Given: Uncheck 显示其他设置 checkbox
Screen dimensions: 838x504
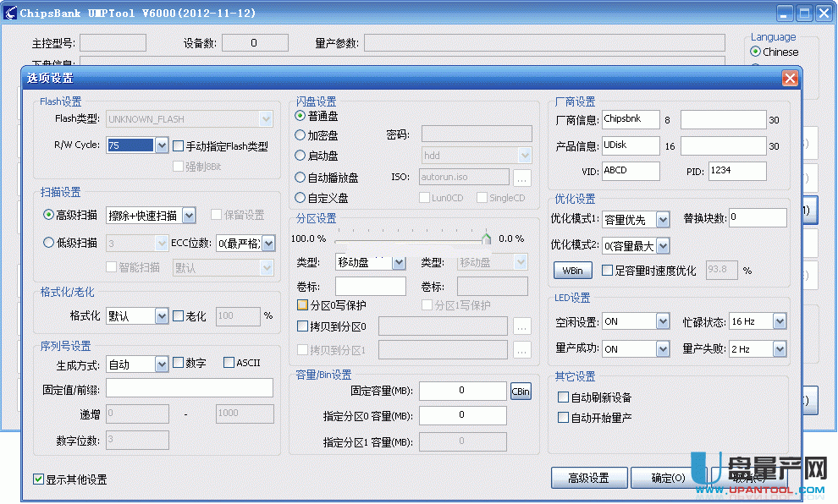Looking at the screenshot, I should click(x=38, y=479).
